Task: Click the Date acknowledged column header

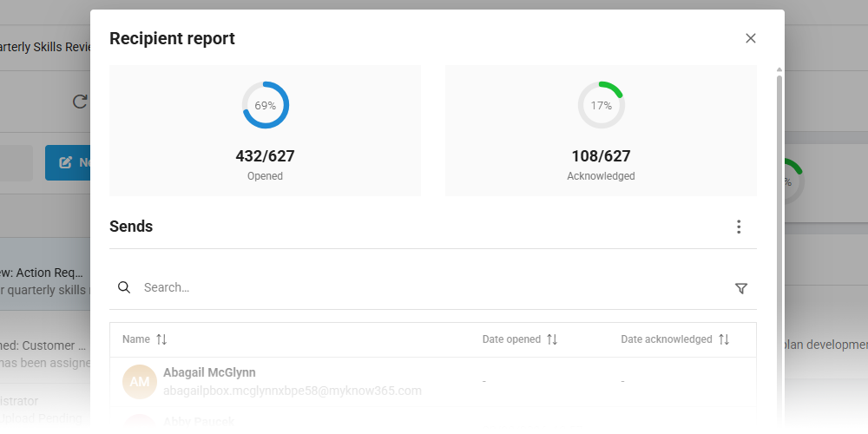Action: [x=667, y=339]
